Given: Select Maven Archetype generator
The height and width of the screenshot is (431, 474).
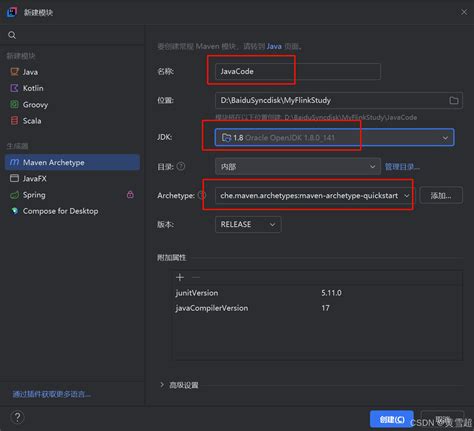Looking at the screenshot, I should 72,162.
